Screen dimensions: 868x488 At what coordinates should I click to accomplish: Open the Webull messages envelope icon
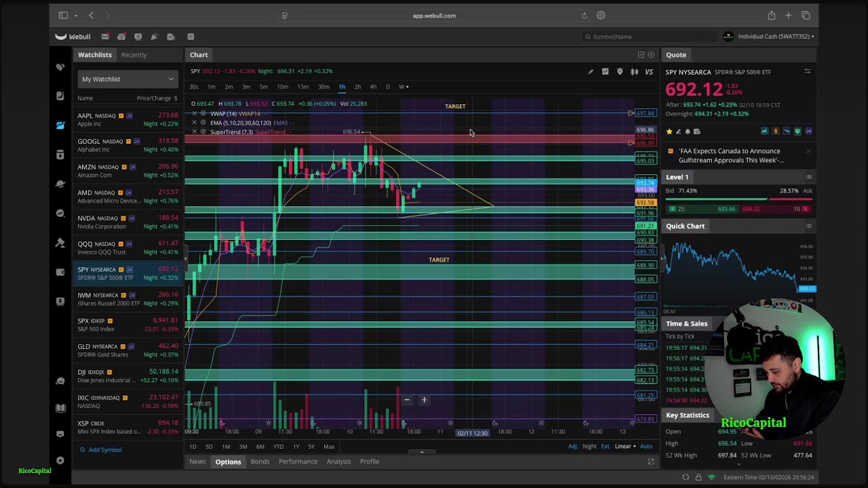click(x=105, y=37)
